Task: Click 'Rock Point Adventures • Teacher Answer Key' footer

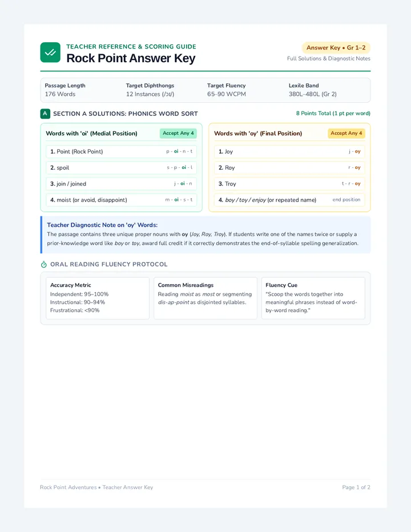Action: tap(96, 487)
